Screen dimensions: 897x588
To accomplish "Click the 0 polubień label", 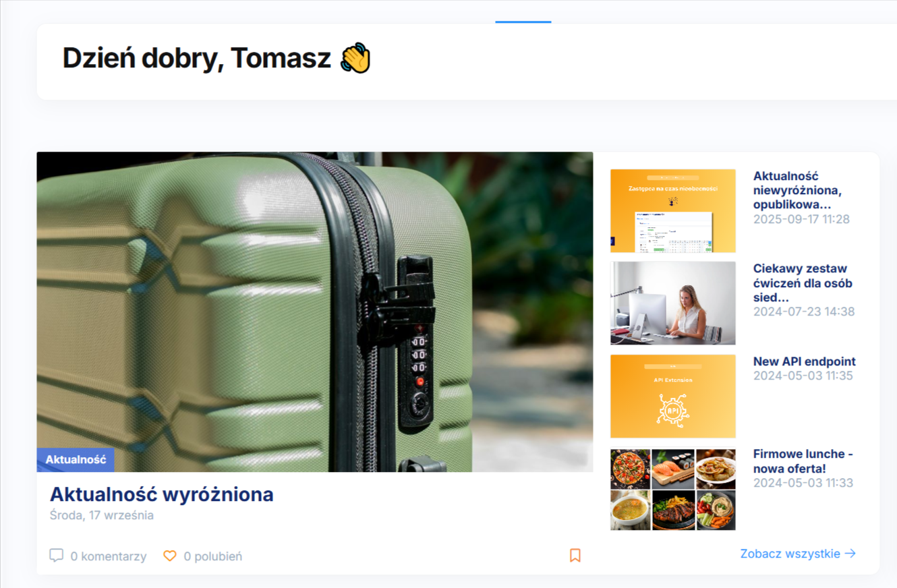I will 213,556.
